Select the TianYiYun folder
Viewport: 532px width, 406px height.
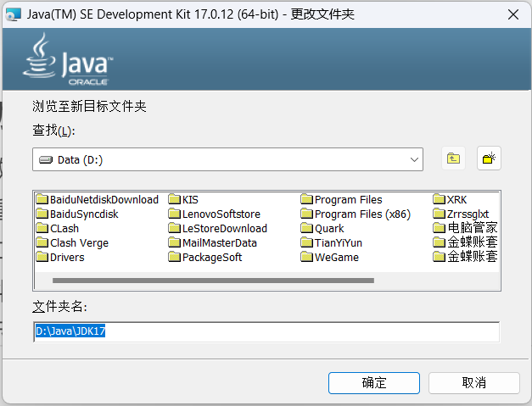(x=332, y=243)
